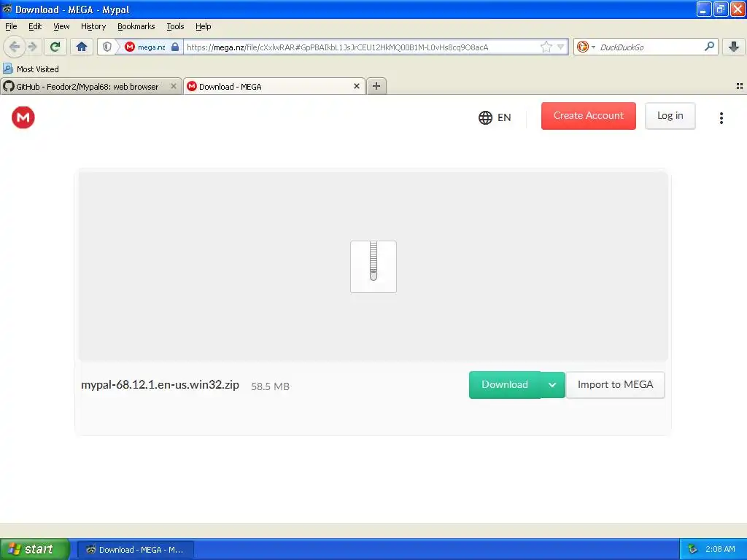This screenshot has width=747, height=560.
Task: Minimize the Mypal browser window
Action: [703, 9]
